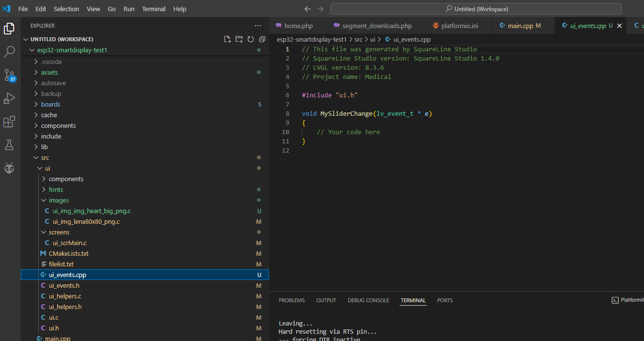This screenshot has height=341, width=644.
Task: Click the VS Code logo icon
Action: (x=6, y=9)
